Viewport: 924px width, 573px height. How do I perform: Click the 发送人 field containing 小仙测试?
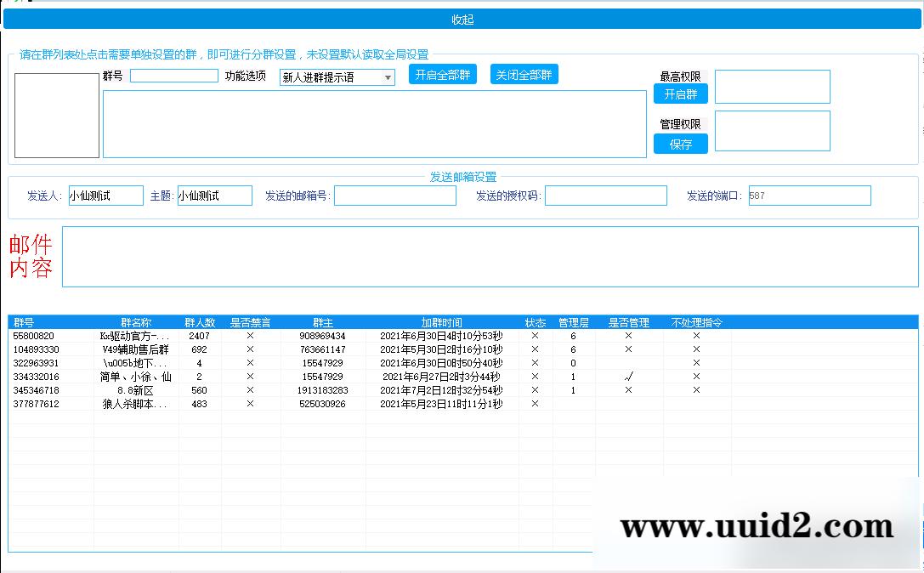(x=105, y=195)
